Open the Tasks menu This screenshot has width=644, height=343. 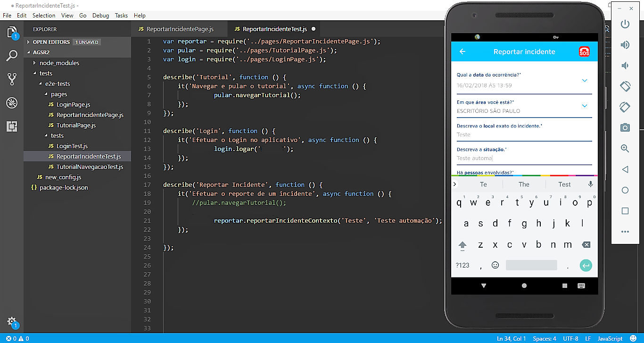pyautogui.click(x=121, y=16)
